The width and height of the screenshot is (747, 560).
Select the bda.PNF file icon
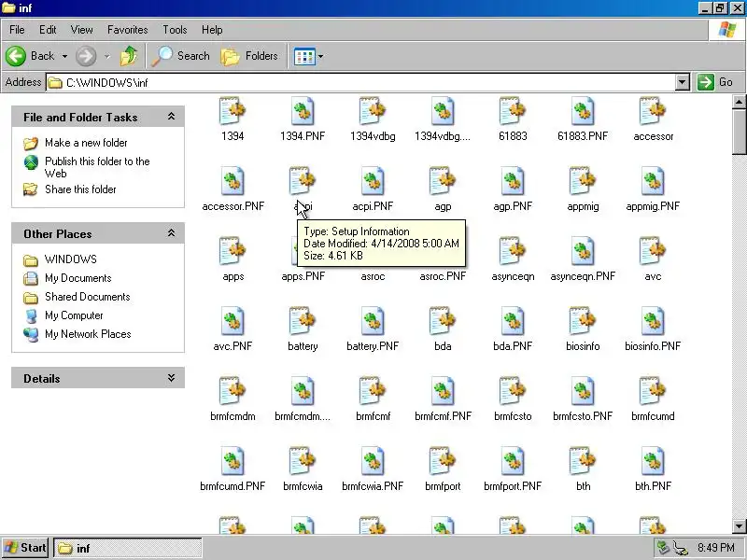(x=513, y=321)
